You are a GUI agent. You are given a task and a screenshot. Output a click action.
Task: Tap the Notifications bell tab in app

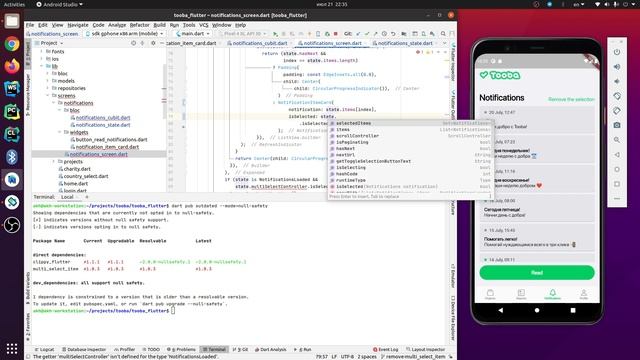coord(552,294)
